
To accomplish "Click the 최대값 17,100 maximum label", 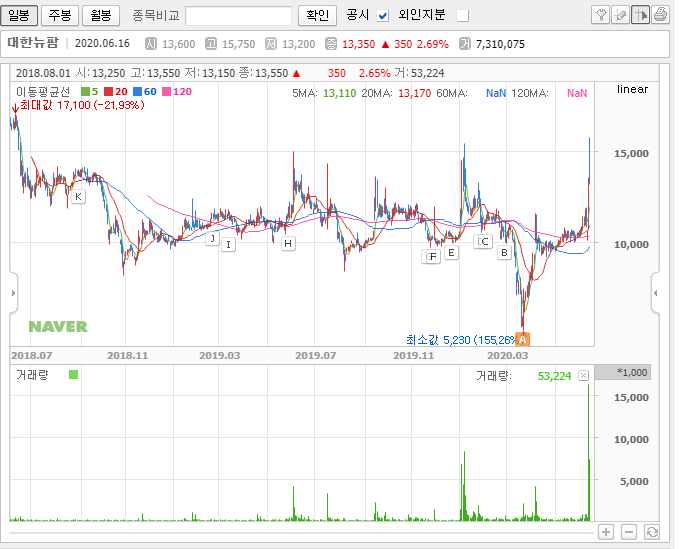I will click(82, 105).
